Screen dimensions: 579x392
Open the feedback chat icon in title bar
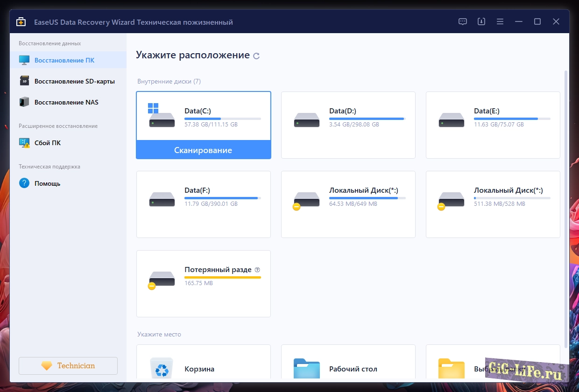click(463, 22)
